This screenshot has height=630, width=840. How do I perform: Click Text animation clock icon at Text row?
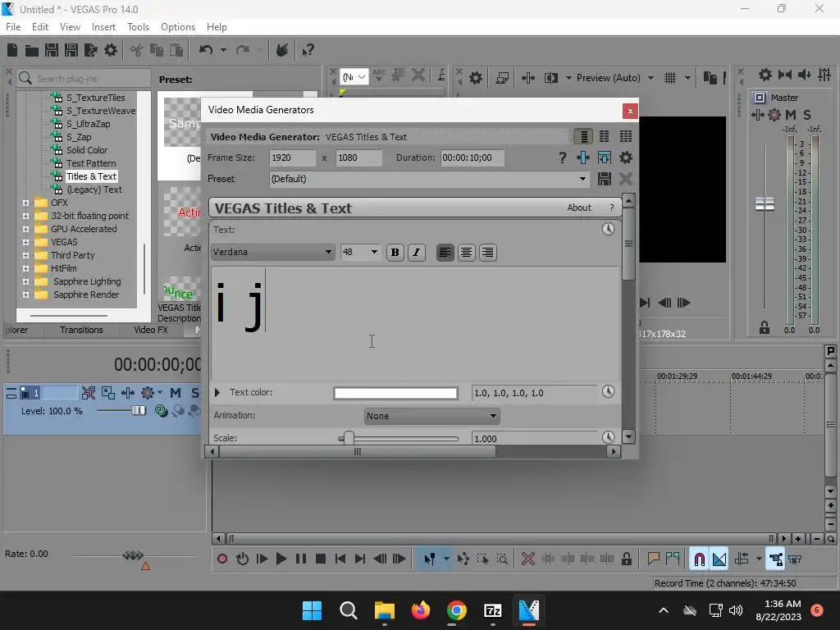click(x=608, y=230)
